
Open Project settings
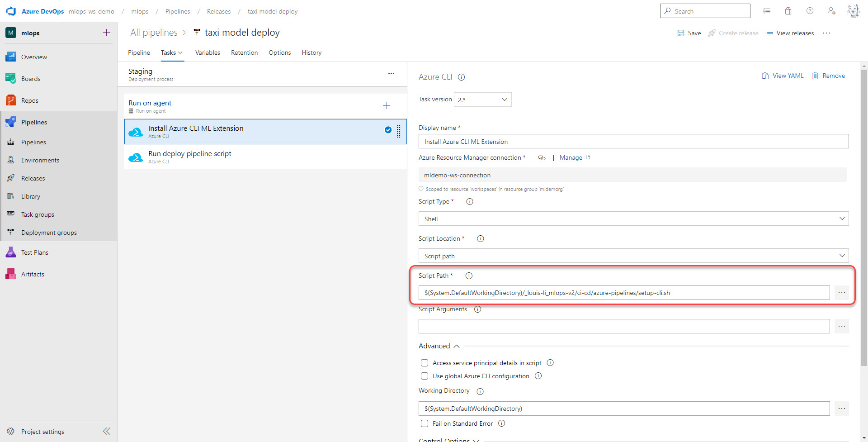coord(42,432)
